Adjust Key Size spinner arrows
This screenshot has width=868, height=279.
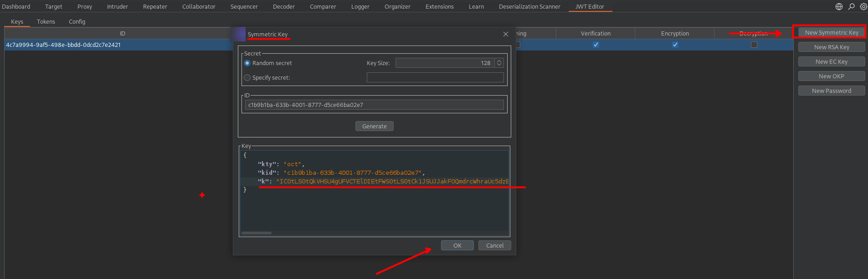coord(499,63)
